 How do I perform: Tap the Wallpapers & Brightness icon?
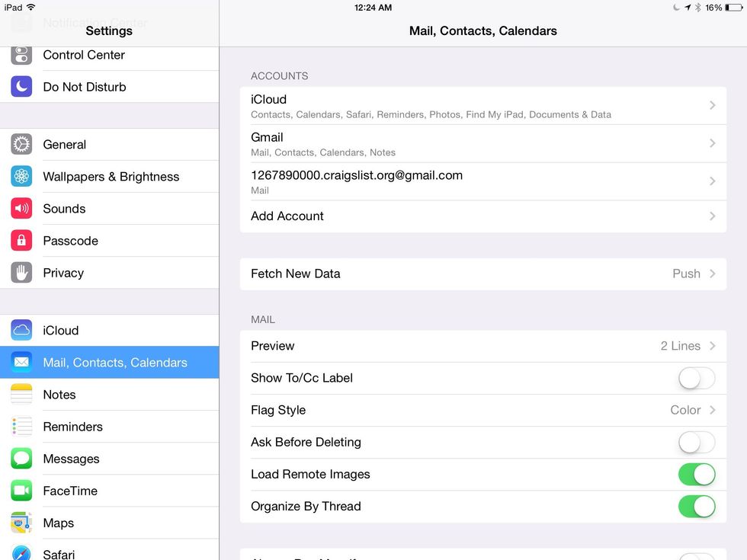click(x=21, y=177)
